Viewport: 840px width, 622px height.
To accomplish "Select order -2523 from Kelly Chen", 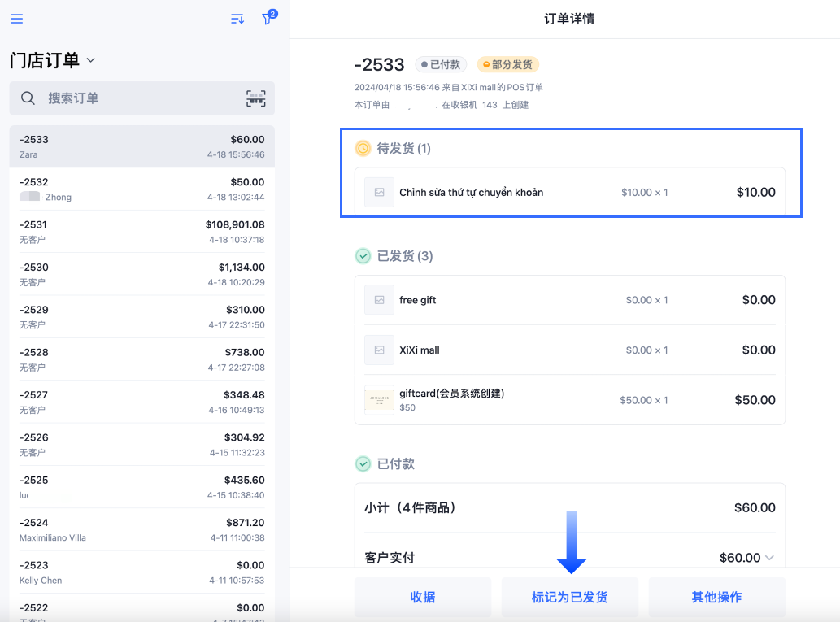I will 142,572.
